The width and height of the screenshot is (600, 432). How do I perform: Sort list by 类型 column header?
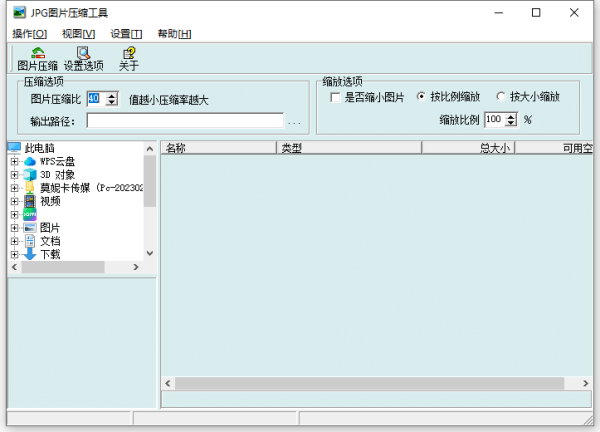coord(349,148)
